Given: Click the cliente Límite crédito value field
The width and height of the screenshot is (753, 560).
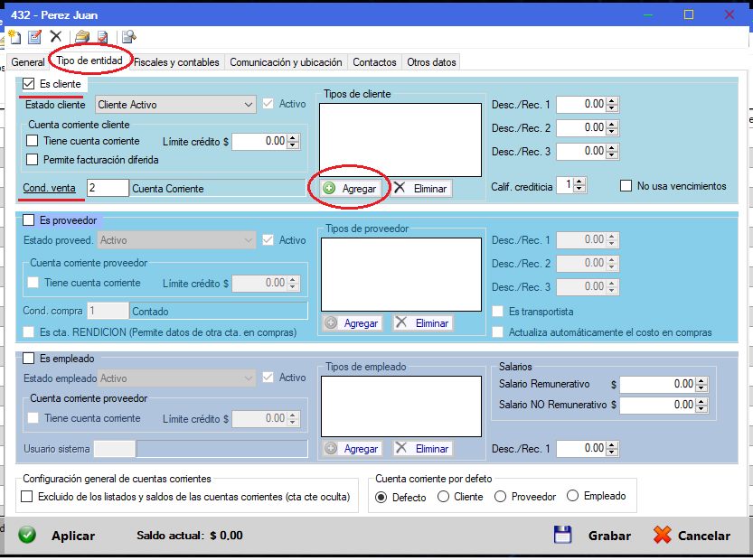Looking at the screenshot, I should 259,141.
